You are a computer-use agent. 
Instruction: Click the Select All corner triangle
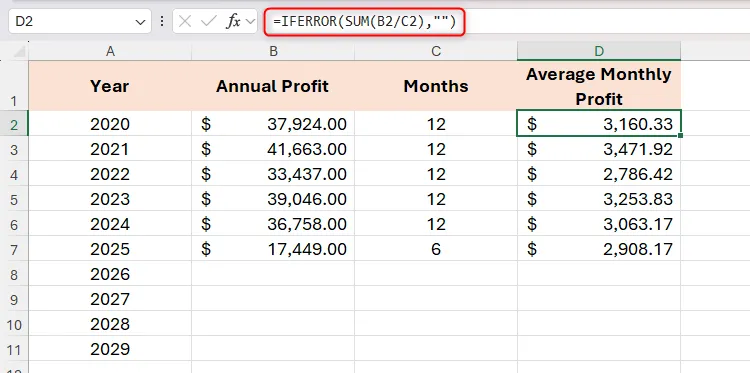(x=20, y=51)
